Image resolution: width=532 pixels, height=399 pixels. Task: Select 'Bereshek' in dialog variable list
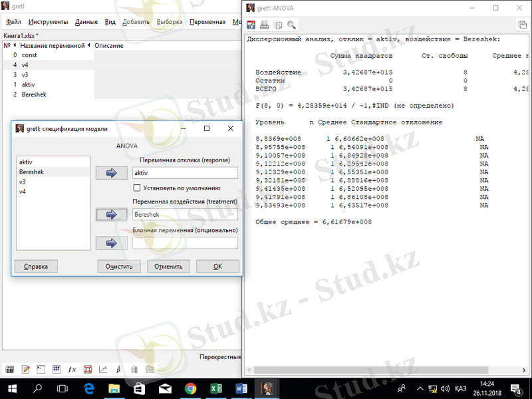(53, 172)
